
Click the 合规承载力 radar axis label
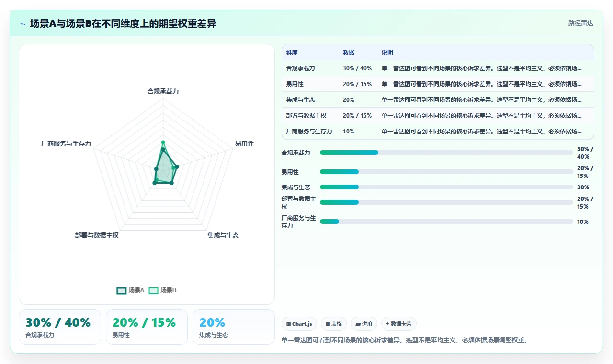click(x=163, y=91)
